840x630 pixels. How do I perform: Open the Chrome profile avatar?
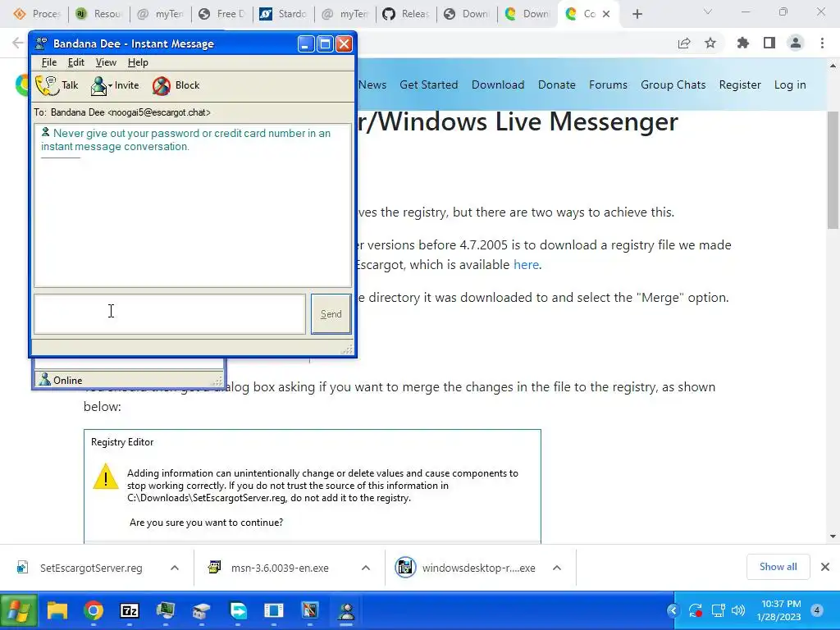point(796,43)
